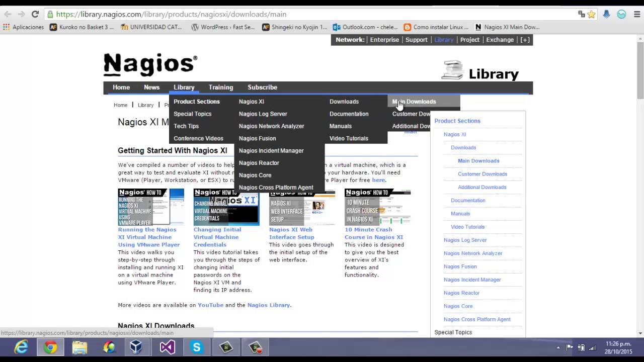Image resolution: width=644 pixels, height=362 pixels.
Task: Click Home in the main navigation
Action: (x=121, y=87)
